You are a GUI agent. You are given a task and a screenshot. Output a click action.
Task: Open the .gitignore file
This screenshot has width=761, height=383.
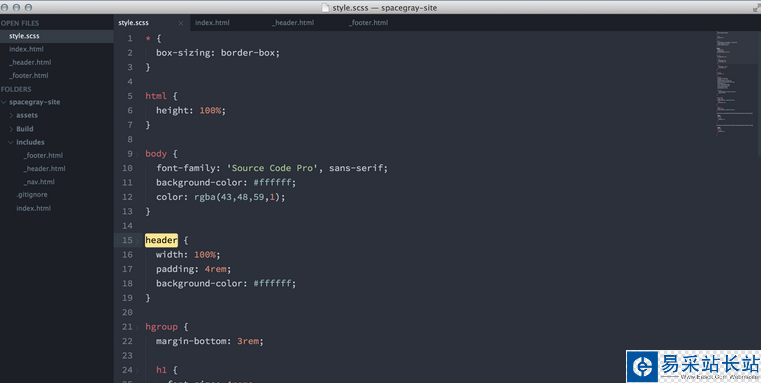pyautogui.click(x=32, y=195)
